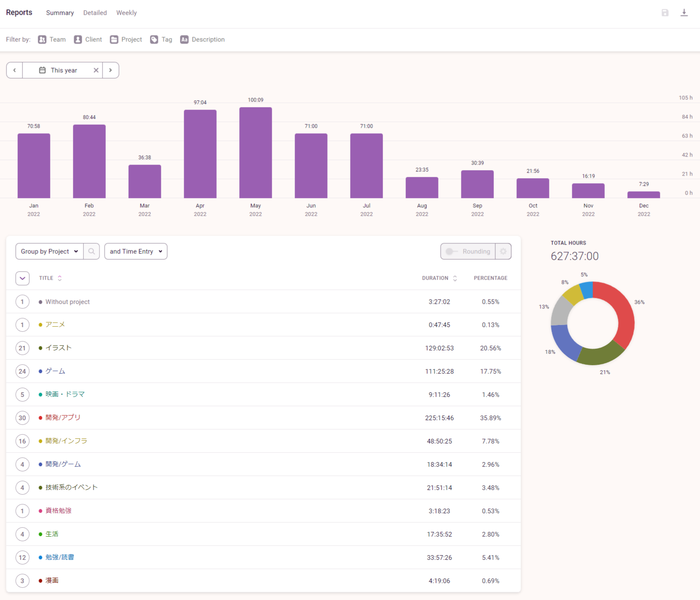This screenshot has height=600, width=700.
Task: Open 'and Time Entry' dropdown
Action: click(136, 251)
